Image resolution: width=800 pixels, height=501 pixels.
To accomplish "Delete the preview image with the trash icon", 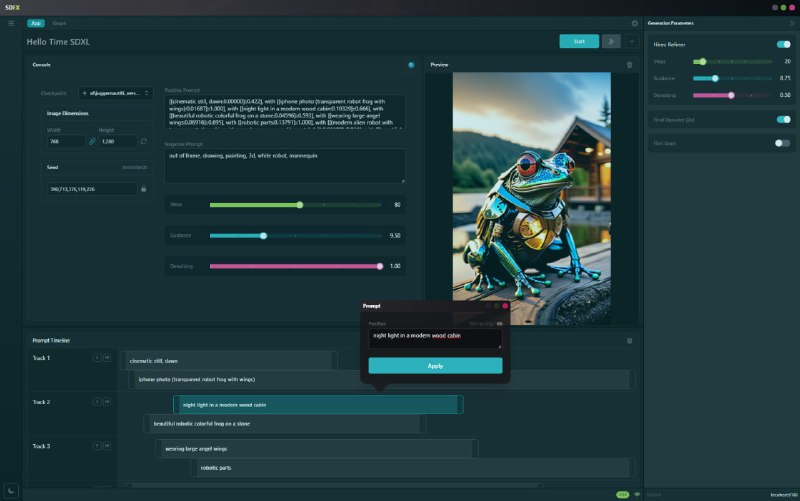I will click(629, 64).
